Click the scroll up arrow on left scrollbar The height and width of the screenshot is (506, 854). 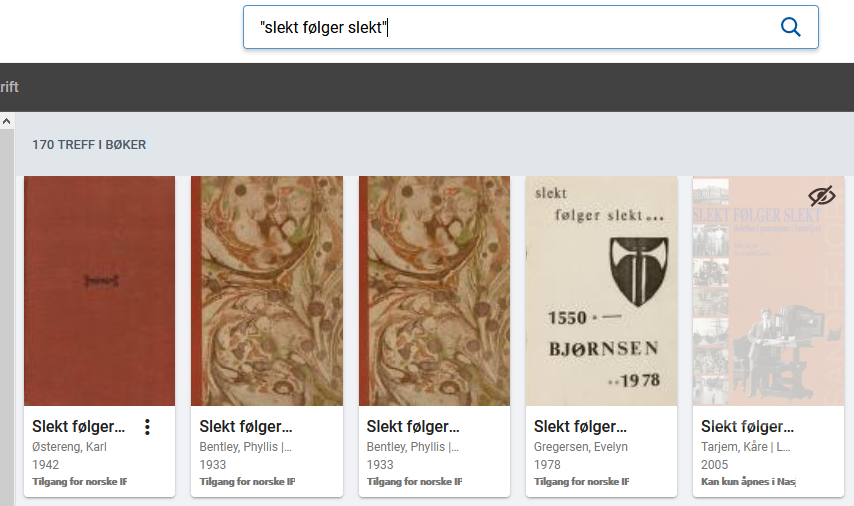(x=7, y=121)
